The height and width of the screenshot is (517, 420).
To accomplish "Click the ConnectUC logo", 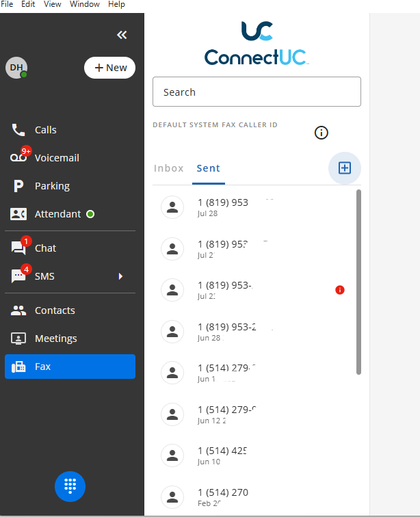I will 257,44.
